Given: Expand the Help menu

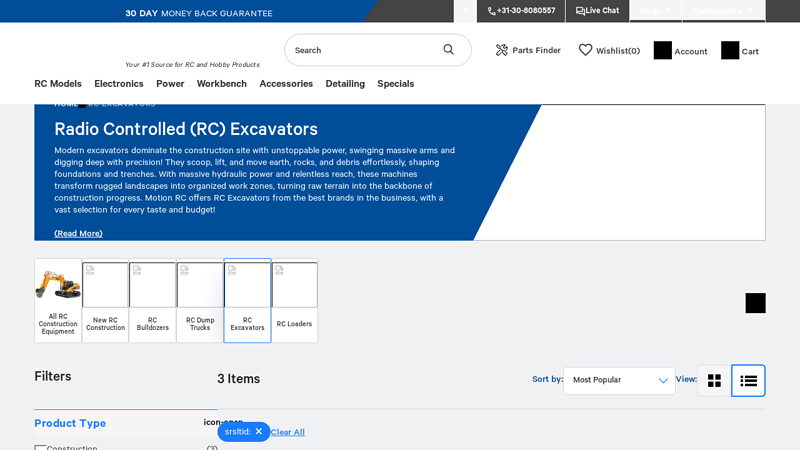Looking at the screenshot, I should tap(655, 11).
